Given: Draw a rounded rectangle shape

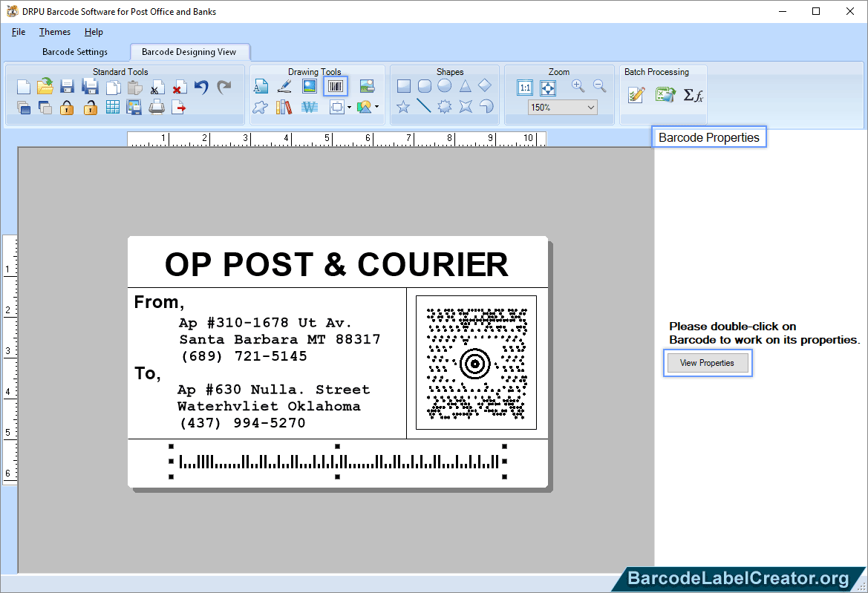Looking at the screenshot, I should point(425,86).
